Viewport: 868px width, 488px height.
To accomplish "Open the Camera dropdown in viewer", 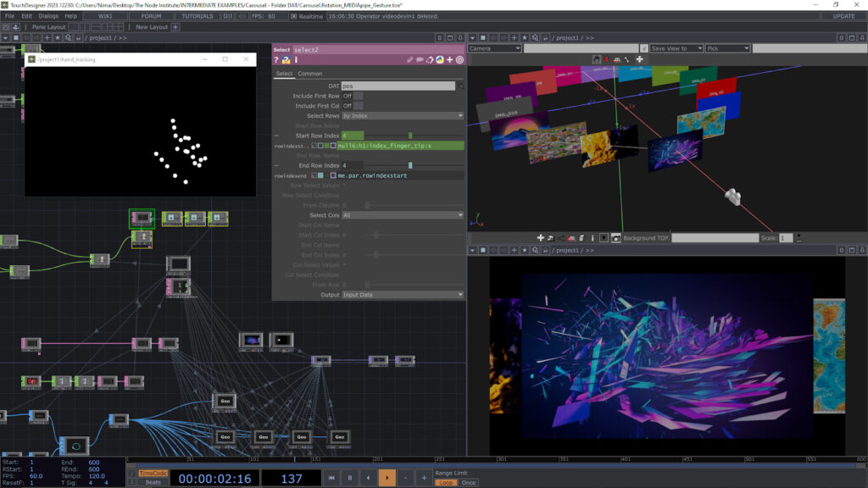I will coord(494,48).
